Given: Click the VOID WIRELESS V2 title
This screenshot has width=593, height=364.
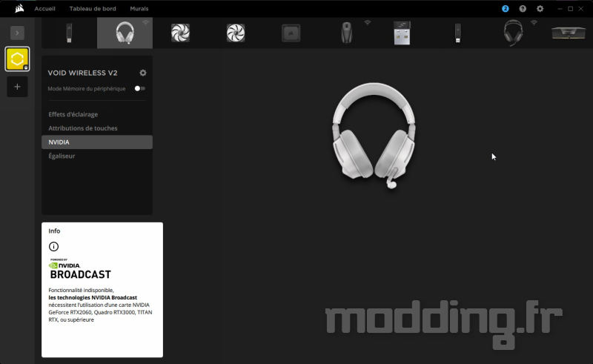Looking at the screenshot, I should (82, 73).
